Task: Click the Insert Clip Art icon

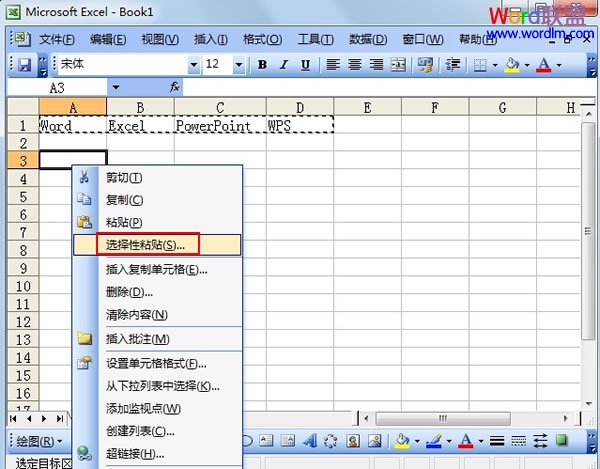Action: tap(352, 441)
